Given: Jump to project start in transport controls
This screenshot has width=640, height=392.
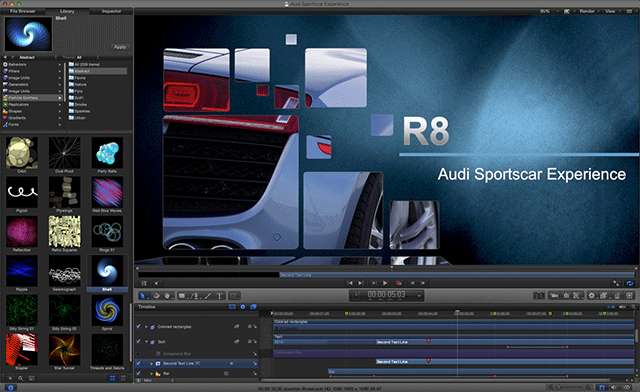Looking at the screenshot, I should (x=350, y=283).
